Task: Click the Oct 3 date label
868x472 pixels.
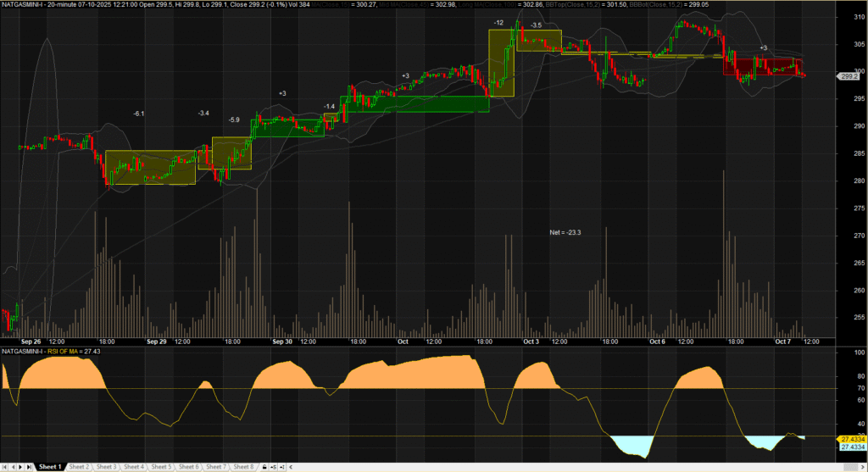Action: 531,342
